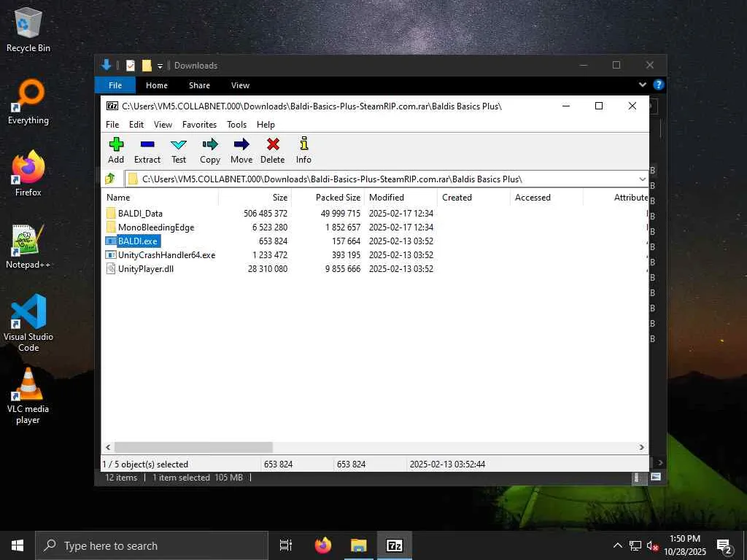The width and height of the screenshot is (747, 560).
Task: Sort by the Name column header
Action: [x=160, y=197]
